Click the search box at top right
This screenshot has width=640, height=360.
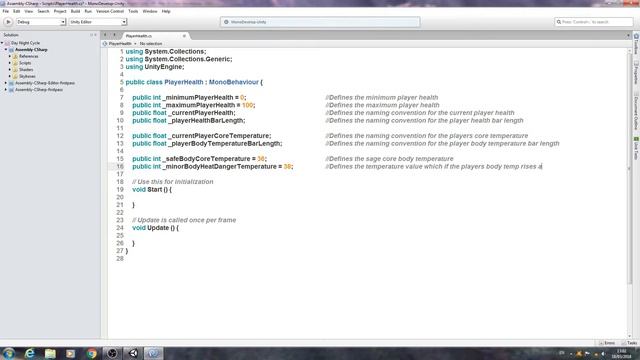pyautogui.click(x=593, y=22)
